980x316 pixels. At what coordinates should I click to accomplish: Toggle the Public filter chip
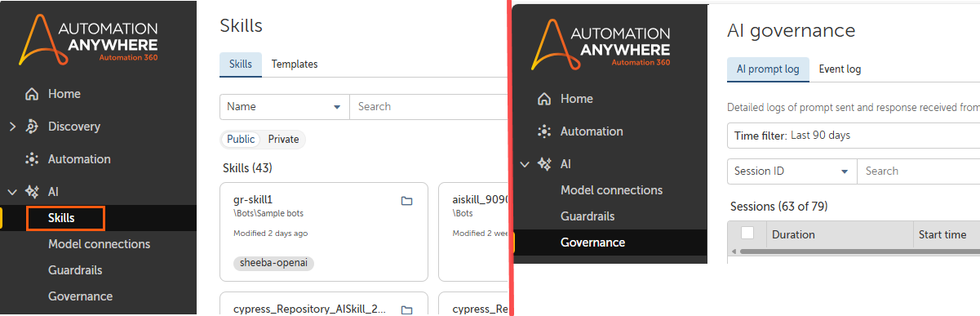pyautogui.click(x=241, y=140)
